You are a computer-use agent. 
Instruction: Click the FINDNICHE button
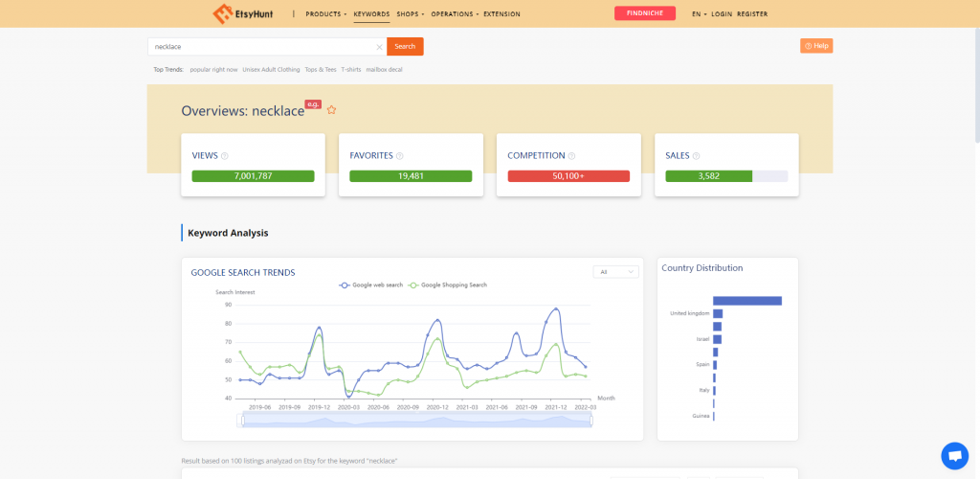[644, 13]
